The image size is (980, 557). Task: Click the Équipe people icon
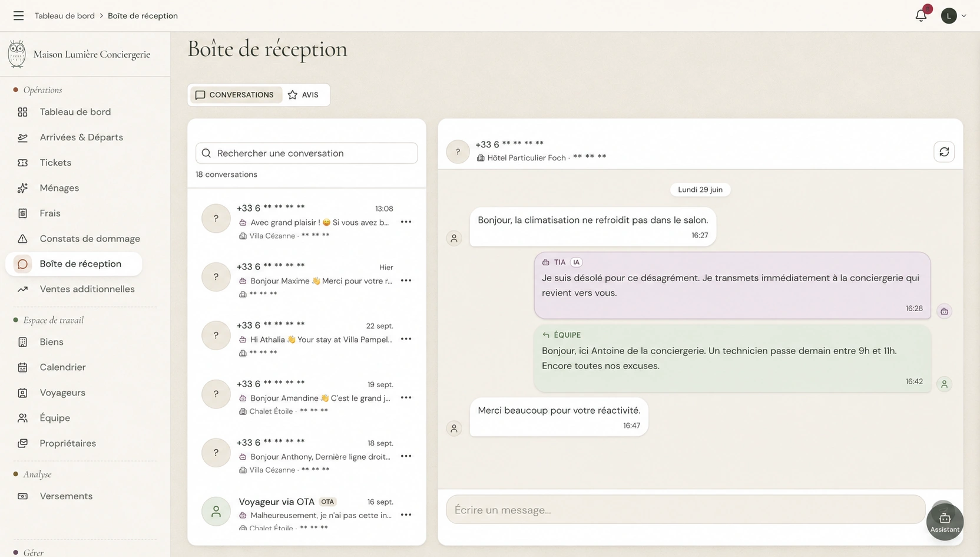point(23,418)
